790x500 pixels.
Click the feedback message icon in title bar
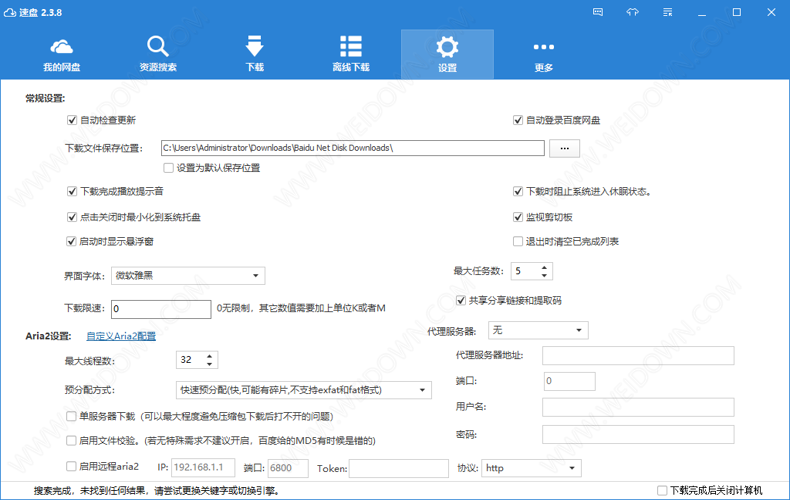click(598, 12)
